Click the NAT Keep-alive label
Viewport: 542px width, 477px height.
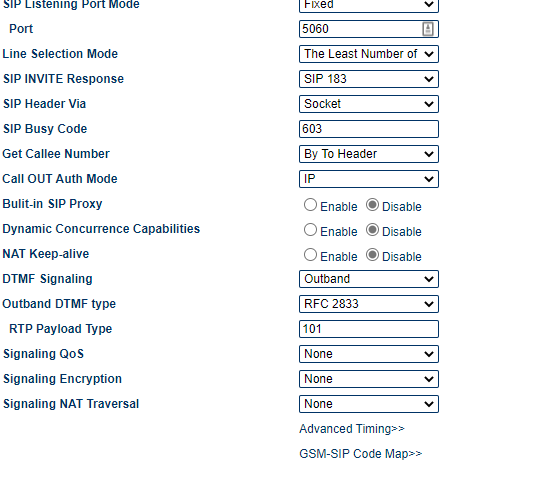pos(46,254)
